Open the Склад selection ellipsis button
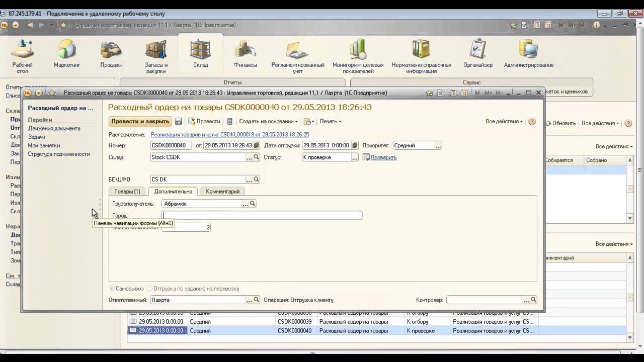This screenshot has width=644, height=362. coord(249,157)
